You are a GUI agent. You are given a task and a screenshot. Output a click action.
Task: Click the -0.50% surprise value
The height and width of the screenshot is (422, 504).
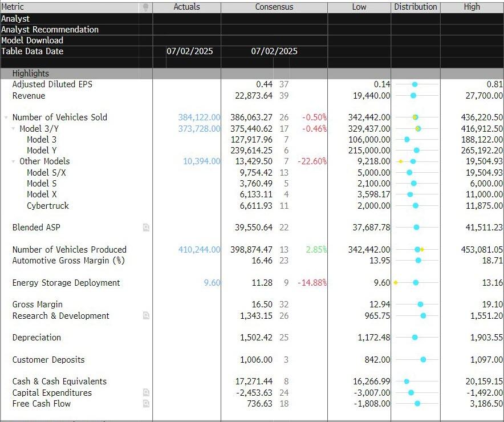click(x=314, y=117)
